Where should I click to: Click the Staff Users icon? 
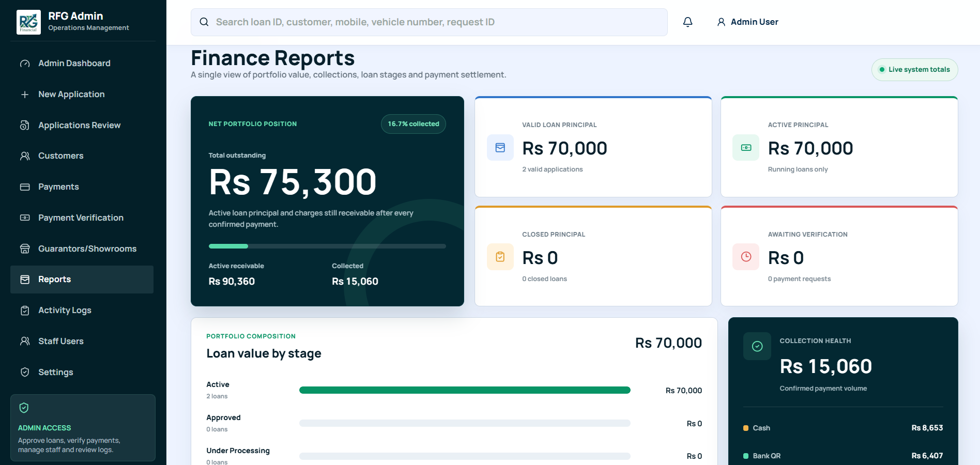pos(25,342)
